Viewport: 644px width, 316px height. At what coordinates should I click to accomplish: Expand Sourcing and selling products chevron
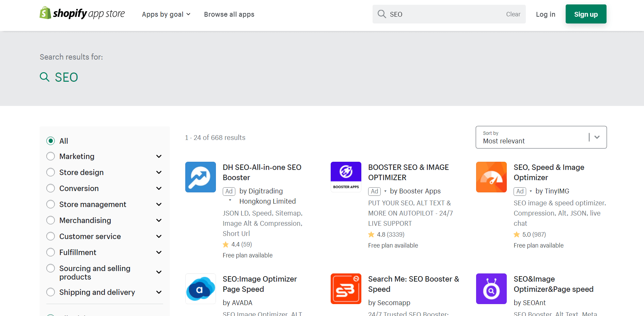click(x=159, y=272)
